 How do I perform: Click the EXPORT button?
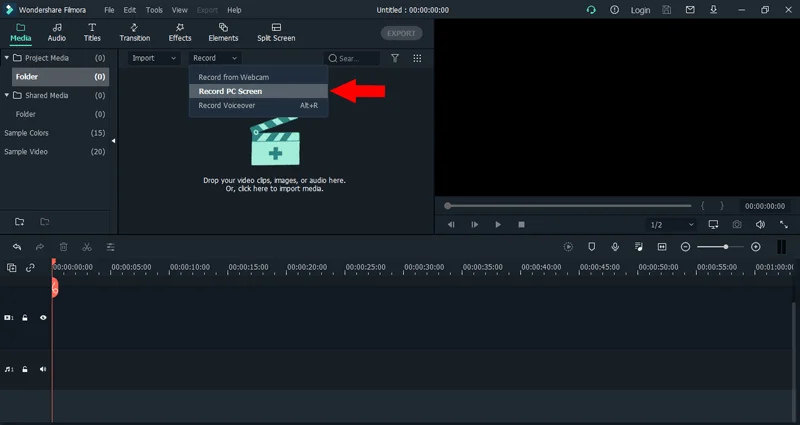click(x=401, y=33)
